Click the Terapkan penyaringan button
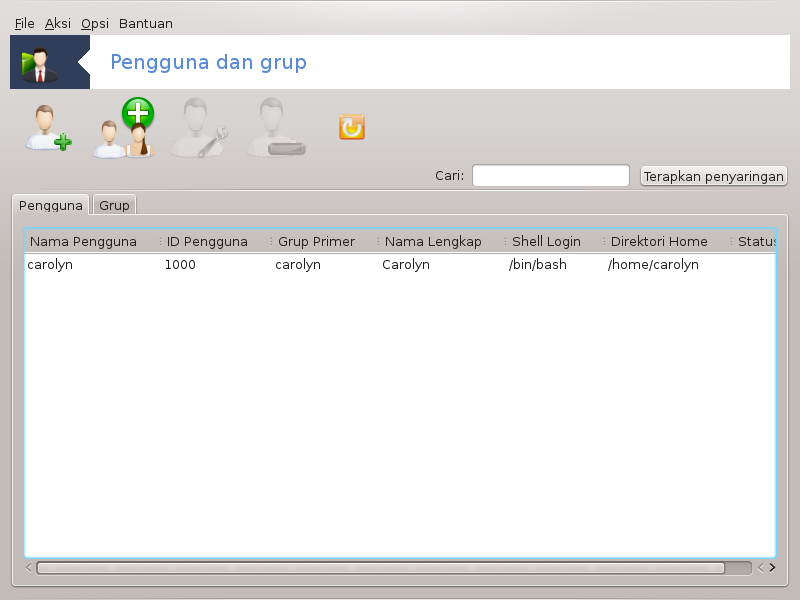The image size is (800, 600). 714,177
